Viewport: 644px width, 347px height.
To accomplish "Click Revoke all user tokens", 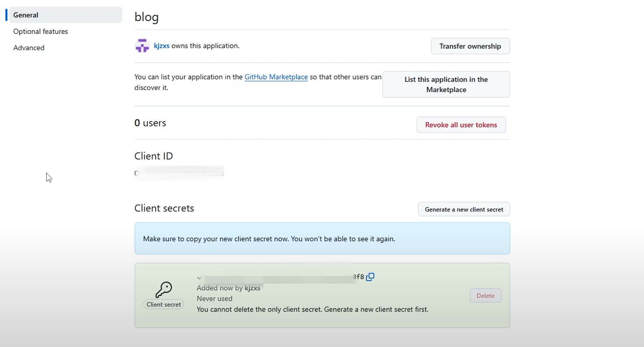I will 461,125.
